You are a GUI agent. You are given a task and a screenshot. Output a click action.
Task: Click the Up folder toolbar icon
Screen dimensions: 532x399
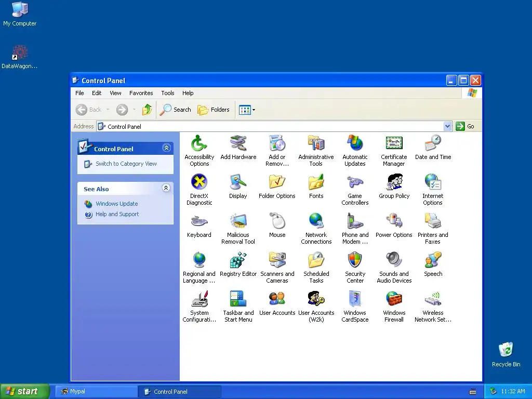pyautogui.click(x=147, y=110)
